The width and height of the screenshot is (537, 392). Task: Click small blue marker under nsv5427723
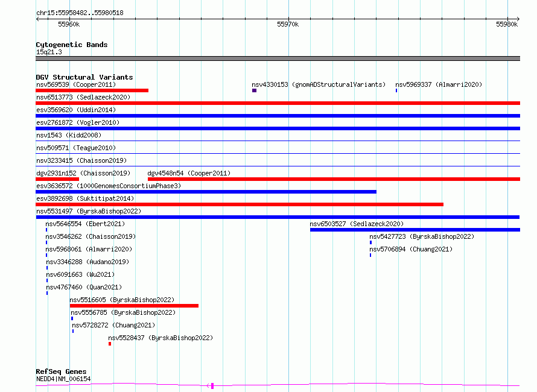click(x=370, y=242)
